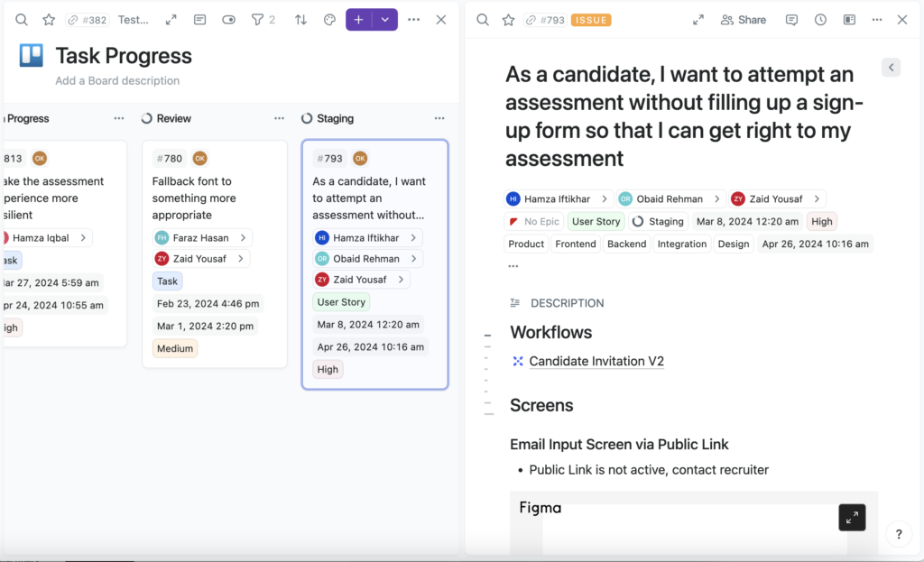Star the Task Progress board
Screen dimensions: 924x562
49,20
